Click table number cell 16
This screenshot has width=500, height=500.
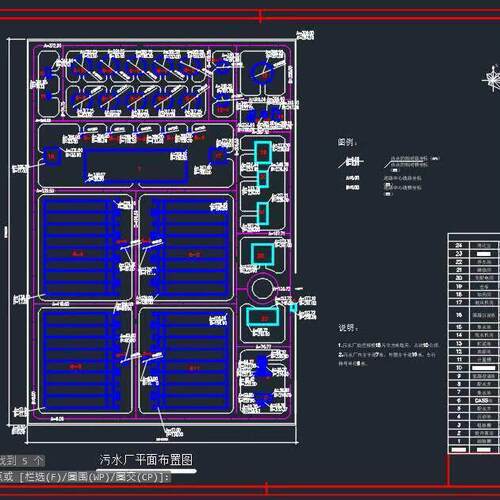point(459,315)
